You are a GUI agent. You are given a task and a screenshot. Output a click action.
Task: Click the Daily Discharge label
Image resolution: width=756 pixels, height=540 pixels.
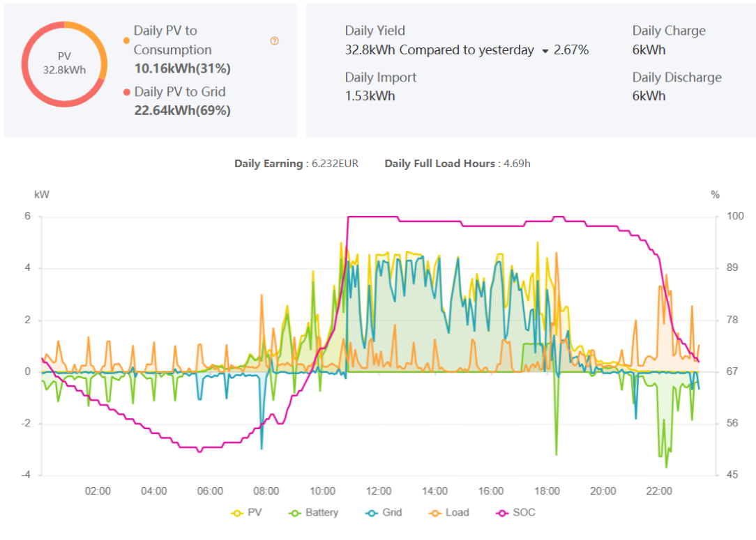click(x=677, y=77)
